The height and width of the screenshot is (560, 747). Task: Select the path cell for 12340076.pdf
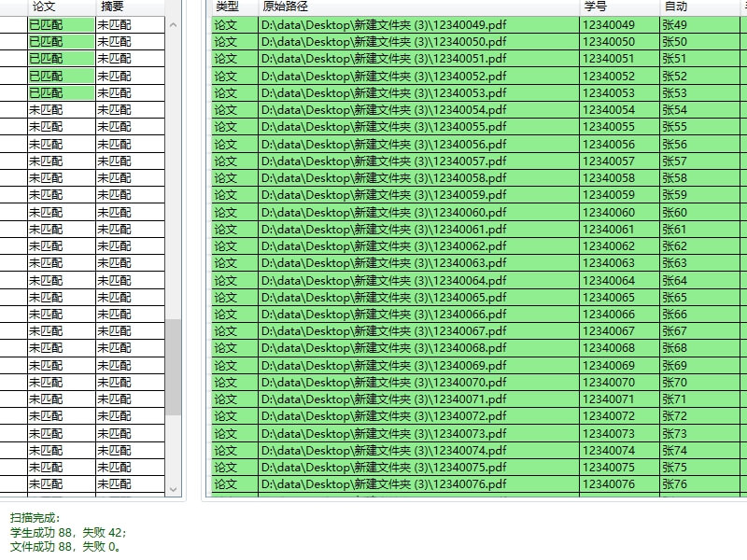[385, 484]
